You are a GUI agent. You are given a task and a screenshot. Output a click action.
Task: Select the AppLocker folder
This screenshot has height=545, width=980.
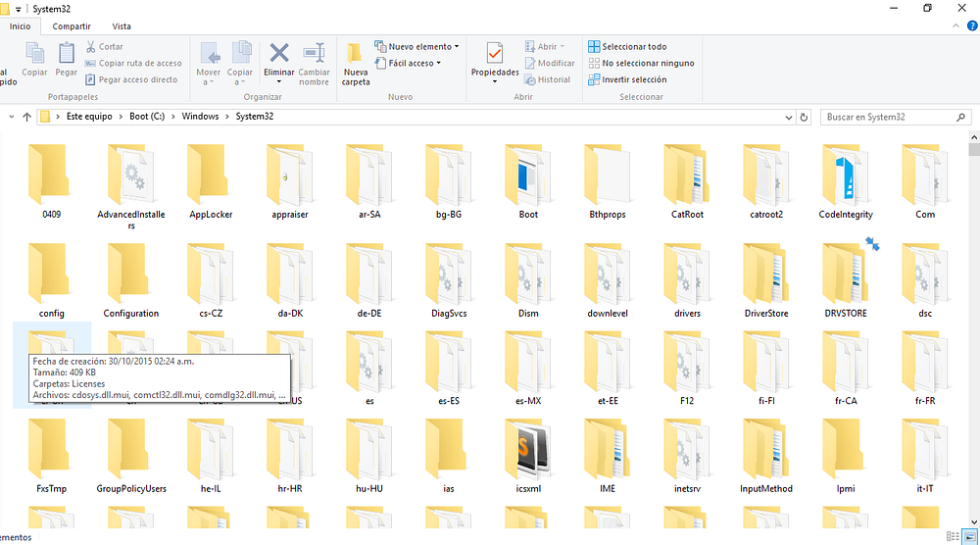[x=211, y=181]
